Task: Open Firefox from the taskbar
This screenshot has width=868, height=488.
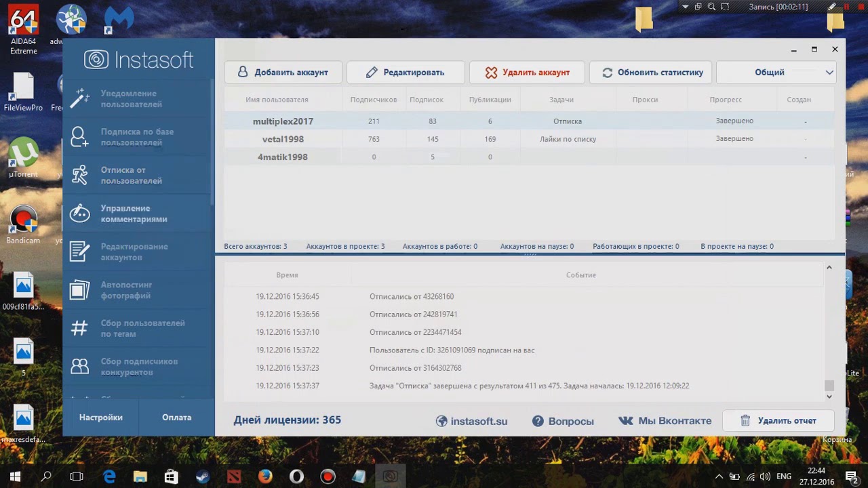Action: (265, 476)
